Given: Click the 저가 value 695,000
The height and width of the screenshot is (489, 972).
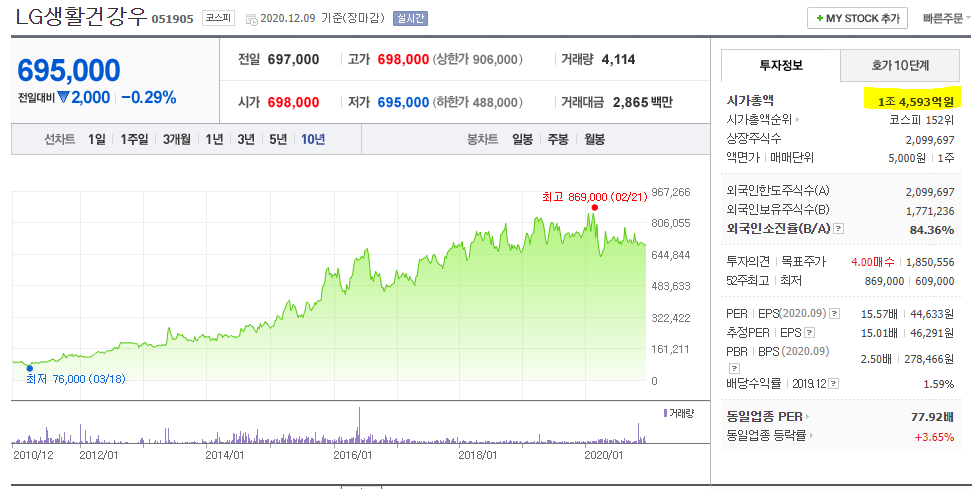Looking at the screenshot, I should pyautogui.click(x=404, y=102).
